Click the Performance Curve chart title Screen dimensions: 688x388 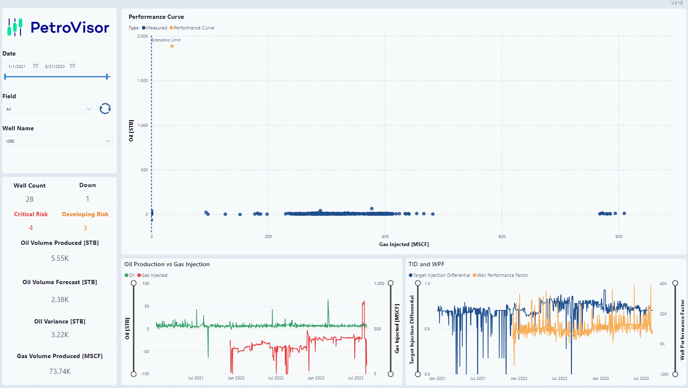(x=156, y=17)
